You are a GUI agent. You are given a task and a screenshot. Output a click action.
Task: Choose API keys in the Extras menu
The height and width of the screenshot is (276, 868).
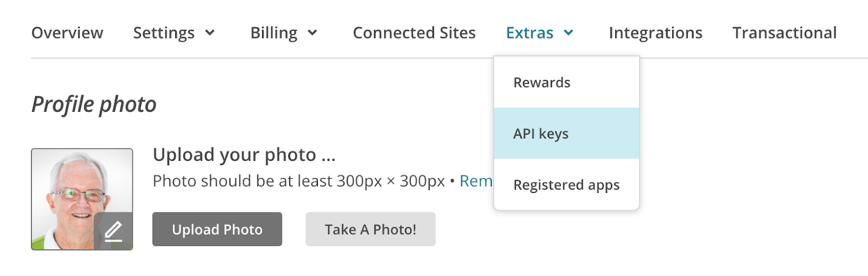[541, 134]
